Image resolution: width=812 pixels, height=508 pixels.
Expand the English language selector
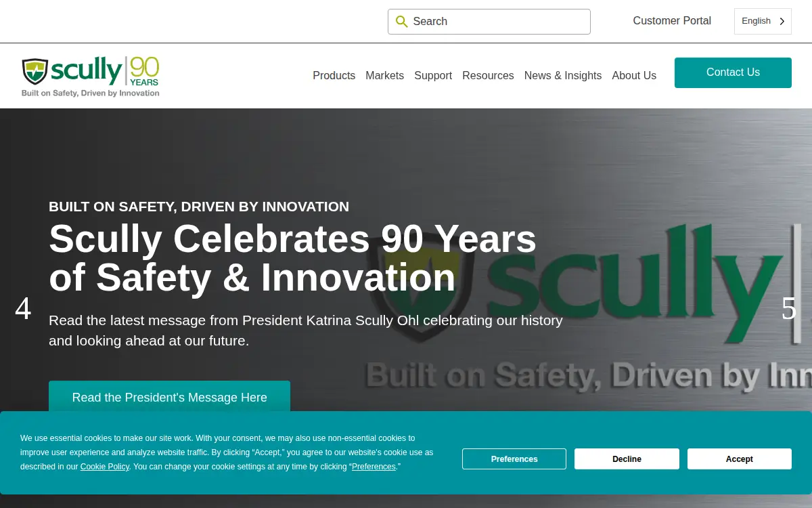[x=763, y=21]
